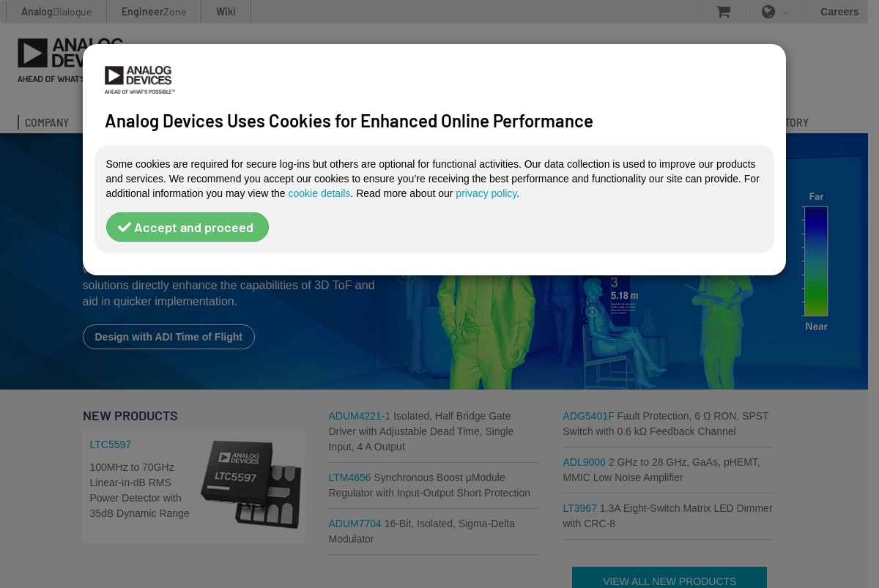Click the LTC5597 chip image
The image size is (879, 588).
coord(251,483)
